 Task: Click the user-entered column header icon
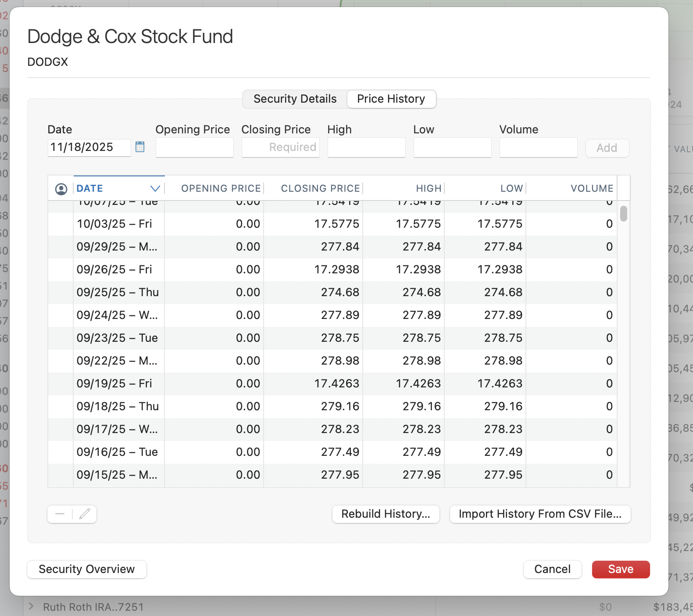pos(61,189)
